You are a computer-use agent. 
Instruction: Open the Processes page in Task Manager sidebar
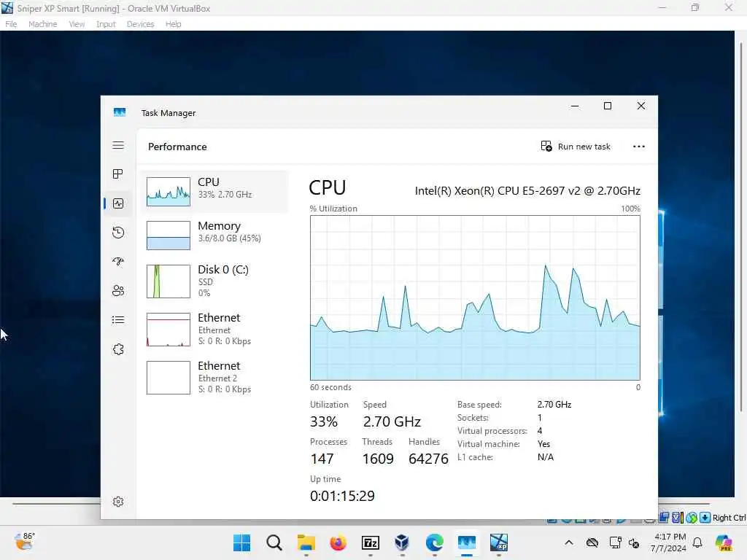tap(118, 174)
